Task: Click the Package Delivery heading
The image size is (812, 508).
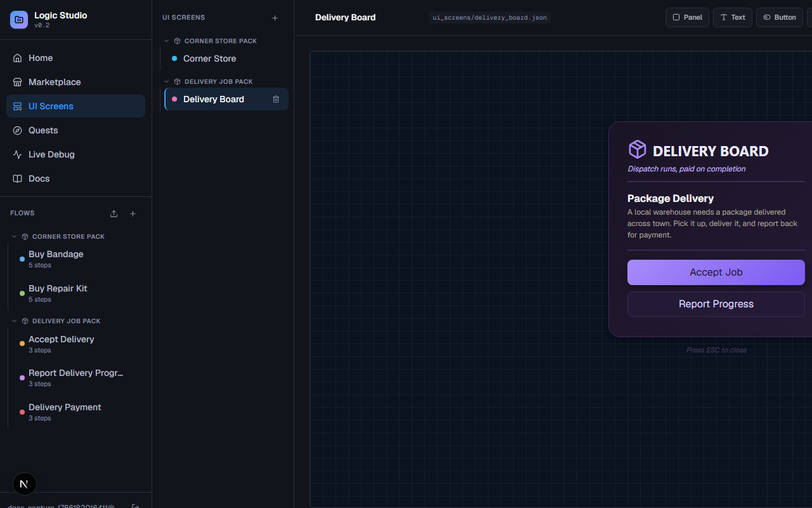Action: click(671, 198)
